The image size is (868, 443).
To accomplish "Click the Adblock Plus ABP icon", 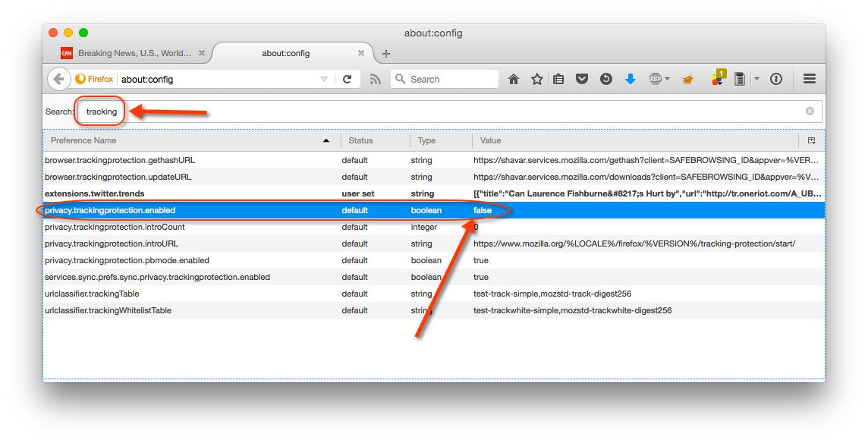I will (656, 79).
